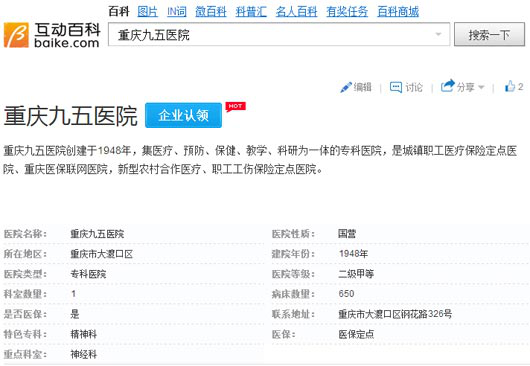Click the 医院性质 field label
Image resolution: width=530 pixels, height=366 pixels.
click(293, 234)
